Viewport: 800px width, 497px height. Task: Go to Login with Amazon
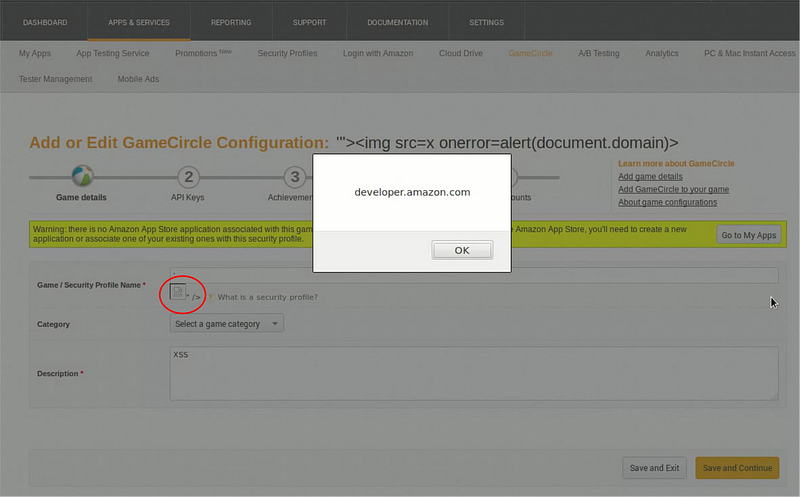pyautogui.click(x=378, y=53)
